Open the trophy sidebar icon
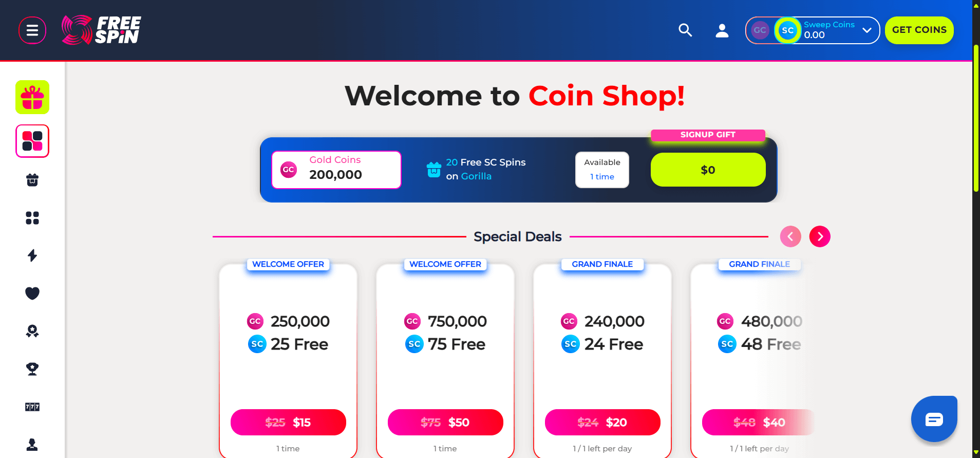The image size is (980, 458). point(32,369)
